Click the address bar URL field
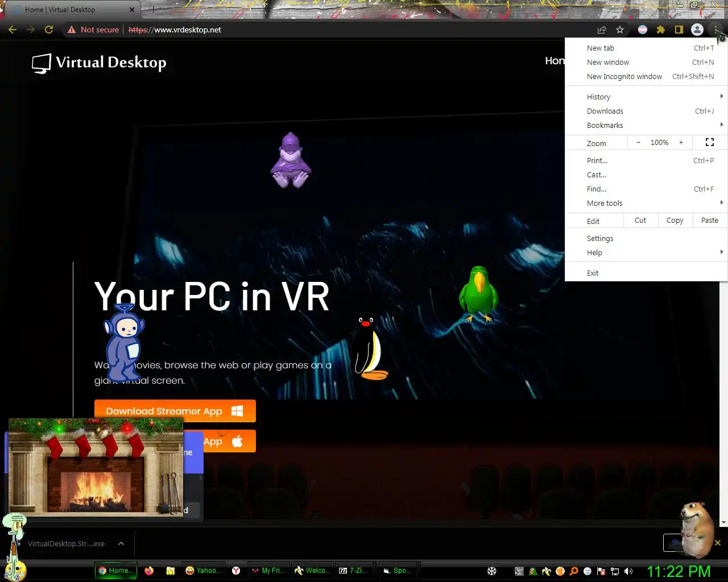 tap(358, 30)
